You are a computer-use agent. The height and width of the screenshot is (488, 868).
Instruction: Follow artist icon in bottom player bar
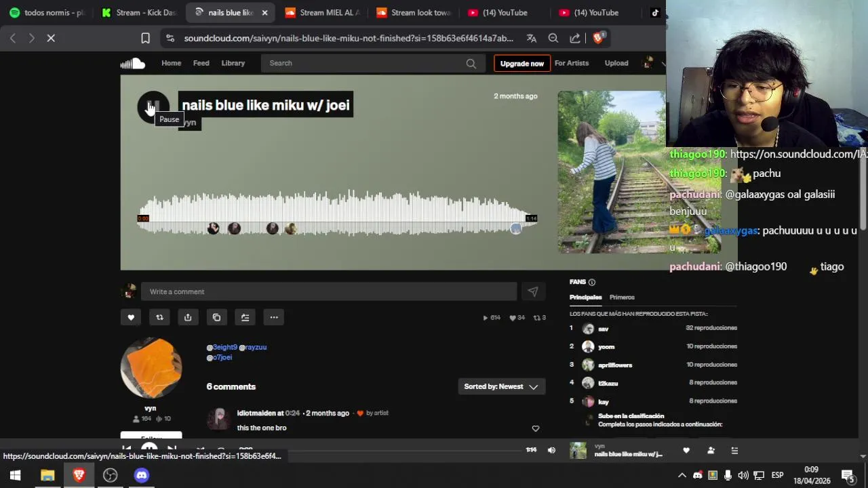point(711,450)
